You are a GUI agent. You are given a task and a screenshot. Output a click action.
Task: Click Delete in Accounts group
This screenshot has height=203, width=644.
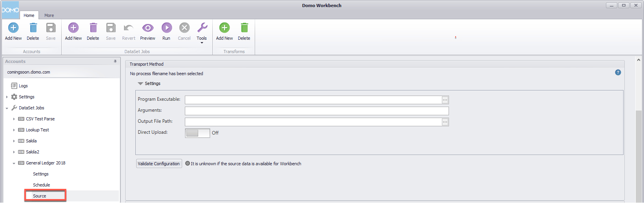tap(33, 31)
